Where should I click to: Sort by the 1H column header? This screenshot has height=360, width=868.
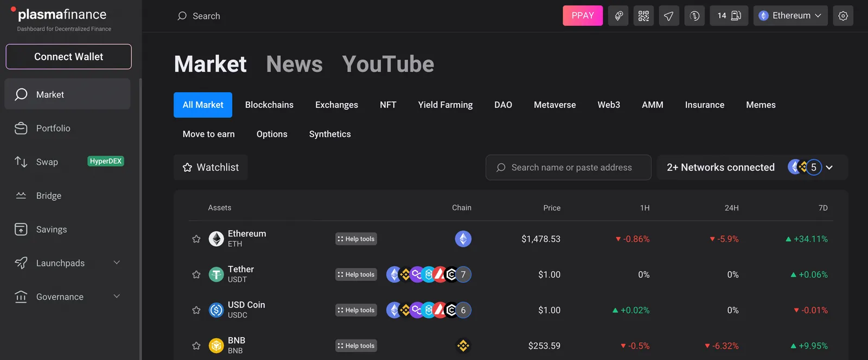tap(644, 208)
